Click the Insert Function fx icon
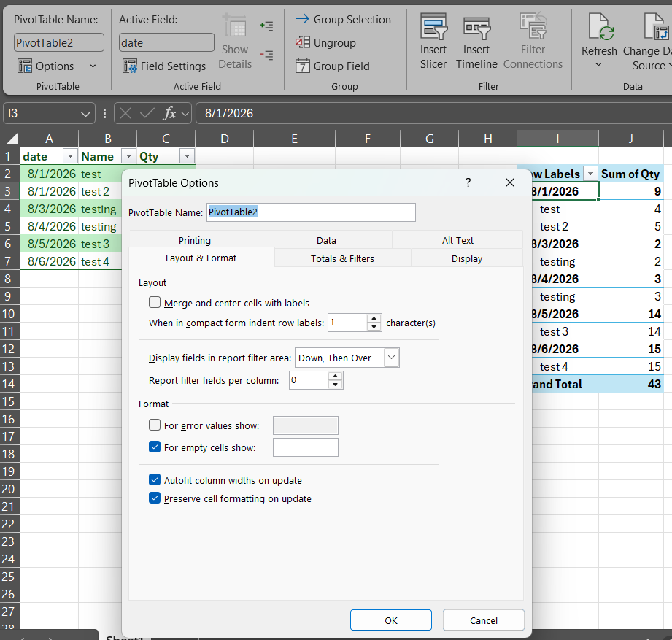This screenshot has width=672, height=640. [x=170, y=113]
